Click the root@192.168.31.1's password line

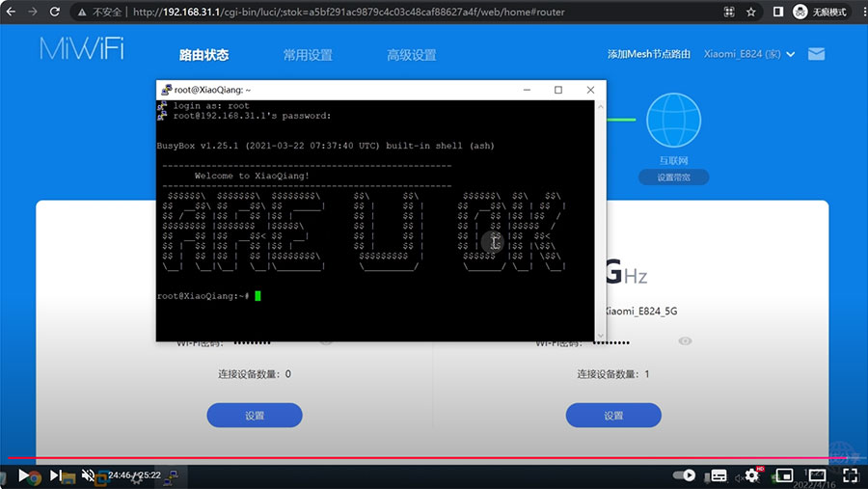[252, 116]
